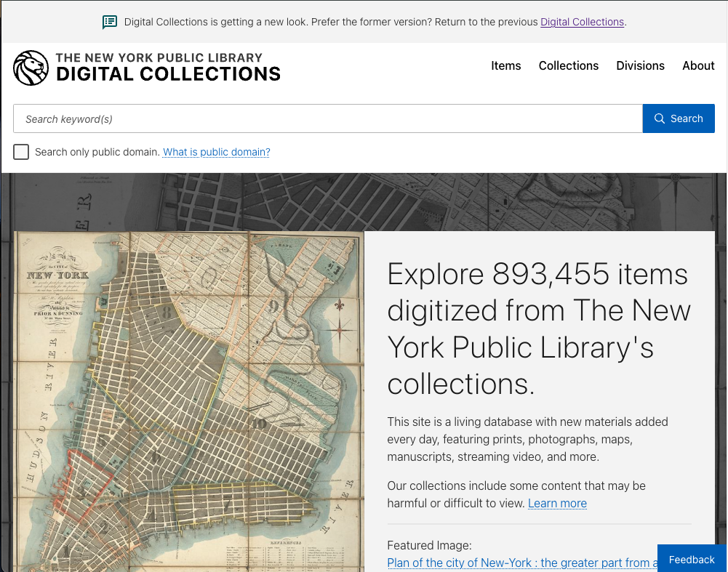The height and width of the screenshot is (572, 728).
Task: Click 'This site is a living database' paragraph
Action: [x=527, y=439]
